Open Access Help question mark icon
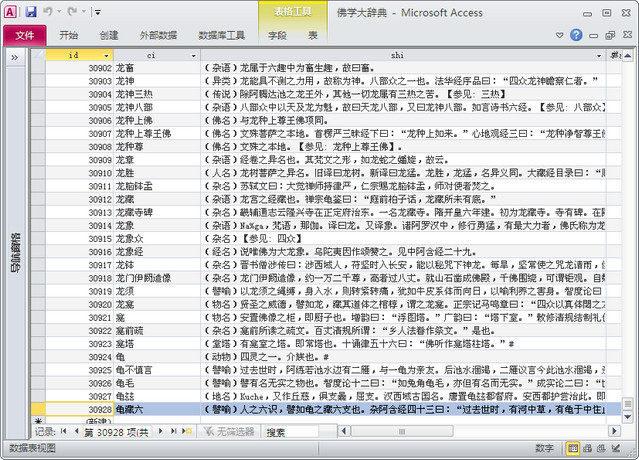This screenshot has width=639, height=460. click(x=576, y=35)
